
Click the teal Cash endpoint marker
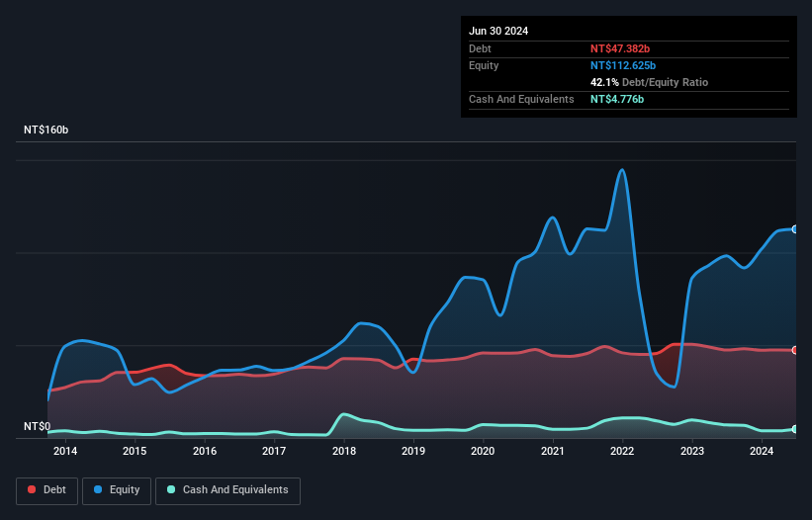tap(795, 429)
